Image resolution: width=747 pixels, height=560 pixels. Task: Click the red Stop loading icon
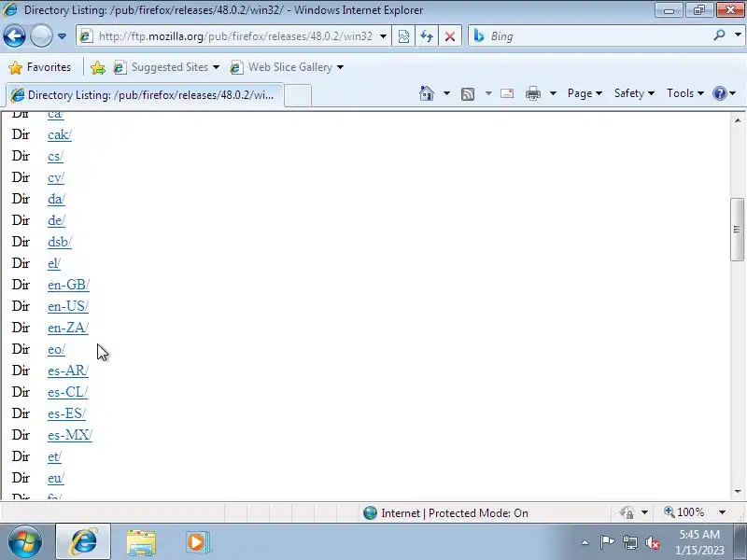450,36
